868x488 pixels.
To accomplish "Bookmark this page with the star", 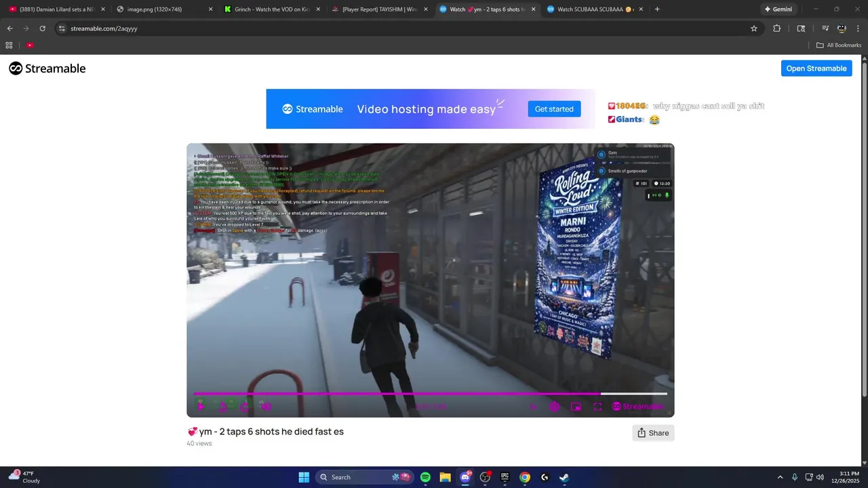I will [753, 28].
